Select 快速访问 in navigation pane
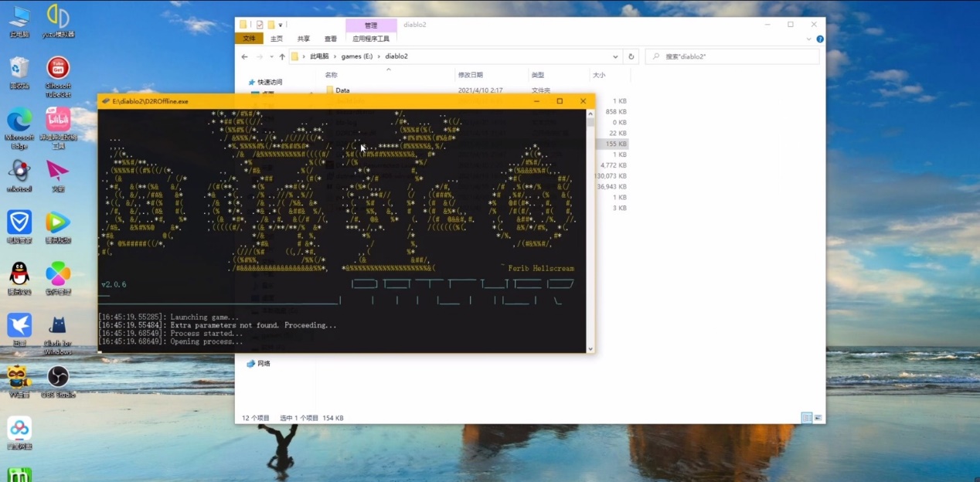The image size is (980, 482). coord(270,82)
